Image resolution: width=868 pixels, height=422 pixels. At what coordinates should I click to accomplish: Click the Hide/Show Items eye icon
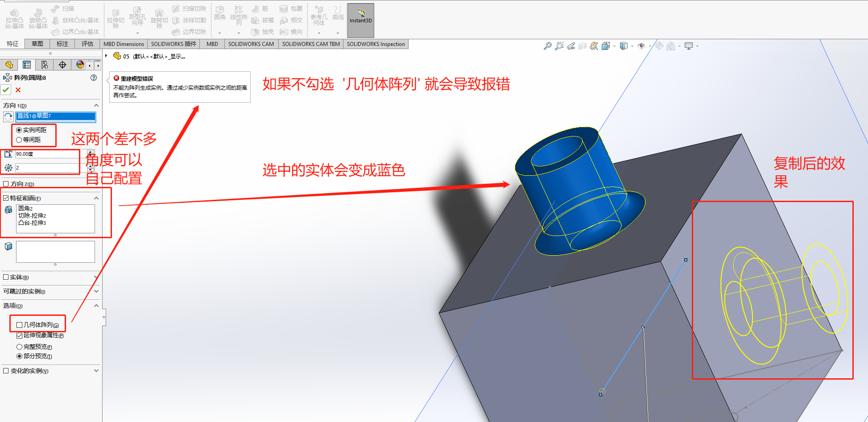click(x=641, y=46)
